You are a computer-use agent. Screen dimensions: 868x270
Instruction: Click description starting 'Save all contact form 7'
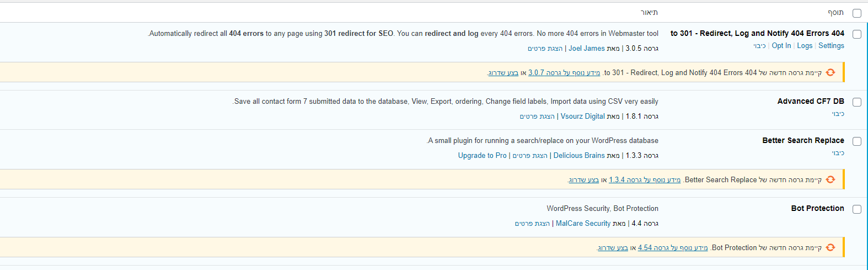tap(446, 102)
